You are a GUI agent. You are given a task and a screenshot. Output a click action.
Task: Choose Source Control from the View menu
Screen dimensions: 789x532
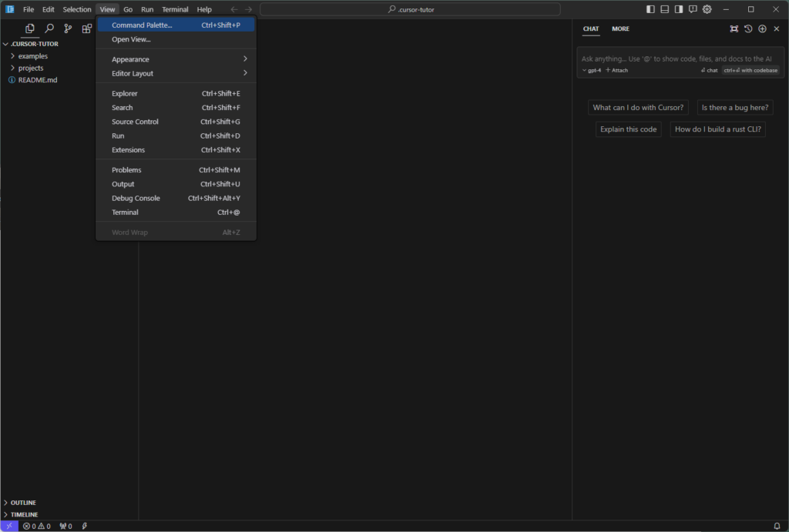click(176, 121)
